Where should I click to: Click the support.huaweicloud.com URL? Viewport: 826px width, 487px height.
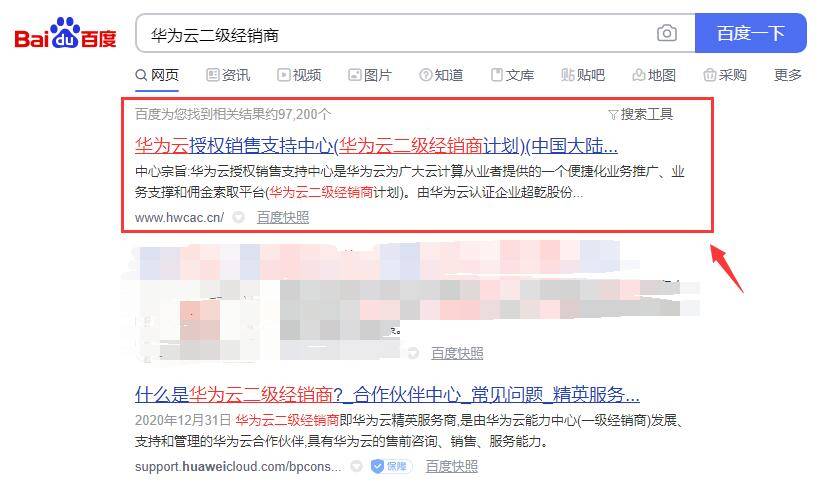[239, 466]
